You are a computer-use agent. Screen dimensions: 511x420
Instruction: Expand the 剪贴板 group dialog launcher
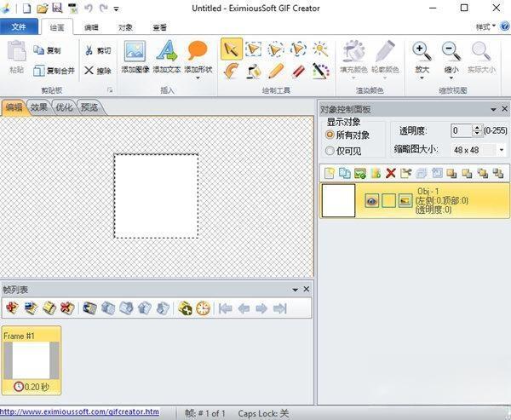pyautogui.click(x=110, y=90)
